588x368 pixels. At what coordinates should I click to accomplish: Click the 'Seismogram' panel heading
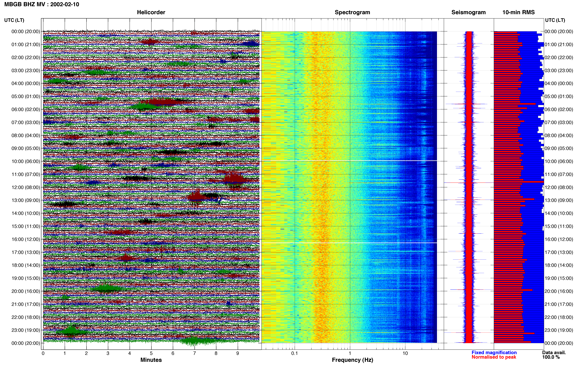pos(468,12)
